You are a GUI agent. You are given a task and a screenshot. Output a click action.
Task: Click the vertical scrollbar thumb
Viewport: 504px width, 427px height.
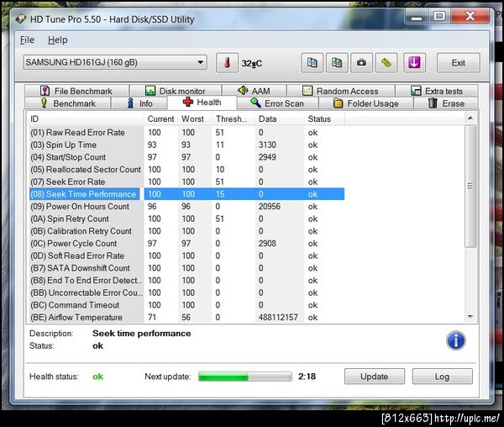(x=470, y=186)
